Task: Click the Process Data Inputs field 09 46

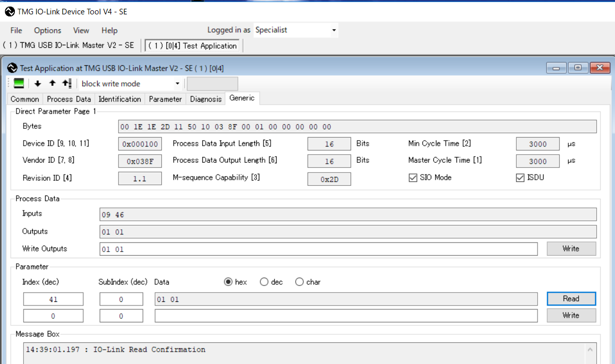Action: point(348,215)
